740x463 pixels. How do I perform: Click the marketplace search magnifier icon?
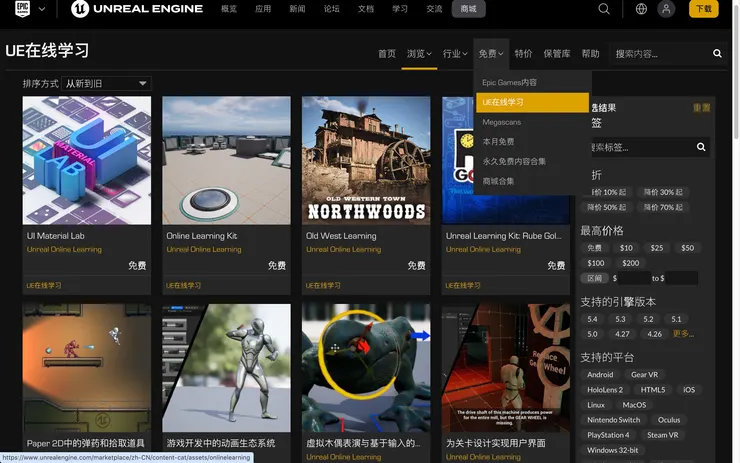pos(717,54)
